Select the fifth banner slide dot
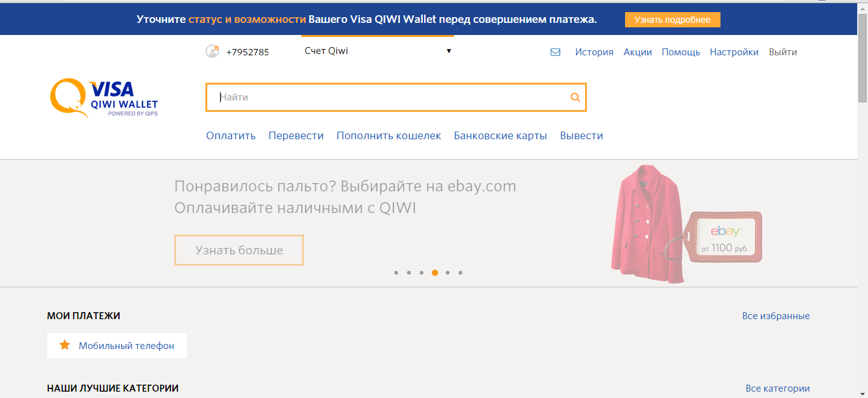868x398 pixels. [x=448, y=273]
